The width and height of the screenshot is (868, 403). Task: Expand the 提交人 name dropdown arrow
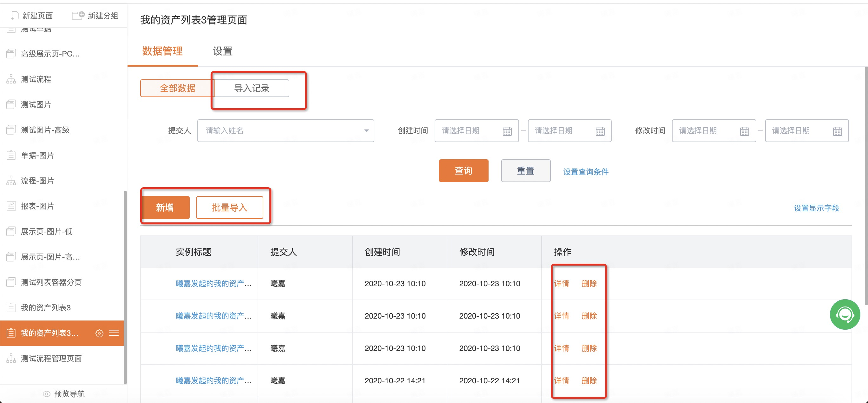[366, 131]
